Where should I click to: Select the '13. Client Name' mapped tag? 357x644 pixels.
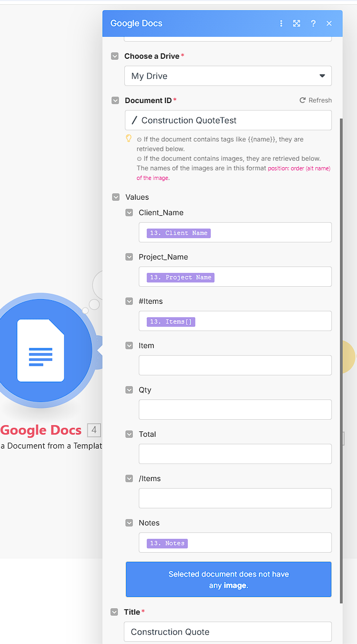[179, 233]
